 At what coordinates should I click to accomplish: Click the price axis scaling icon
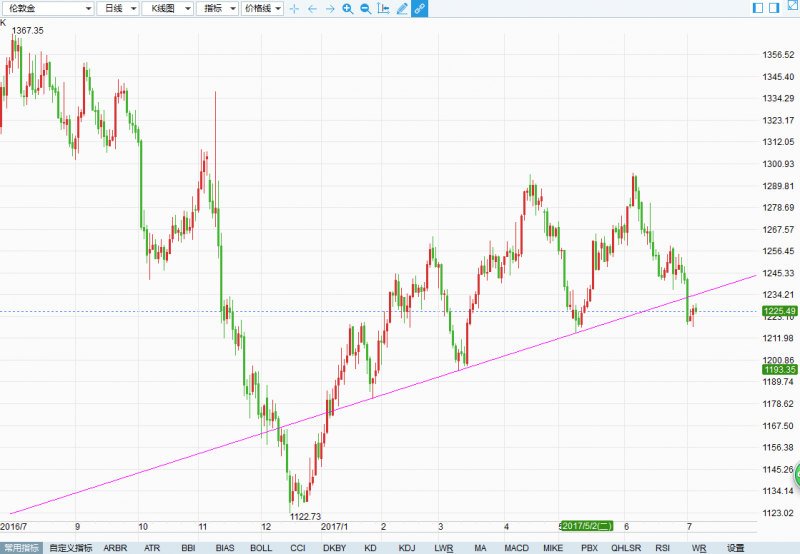coord(384,8)
